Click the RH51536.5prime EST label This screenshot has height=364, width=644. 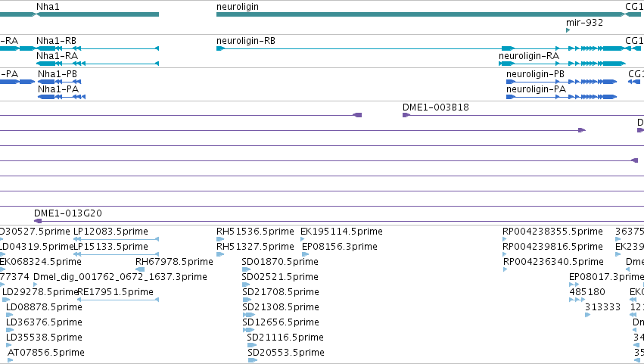(255, 232)
